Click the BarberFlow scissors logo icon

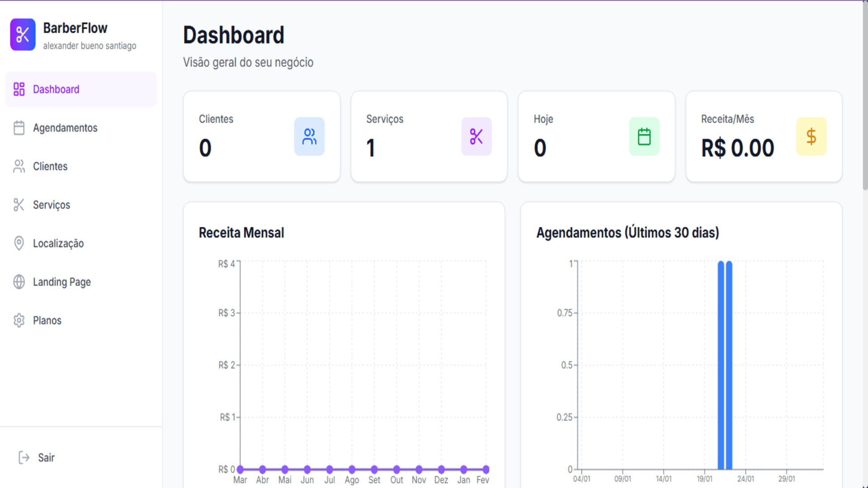click(23, 34)
